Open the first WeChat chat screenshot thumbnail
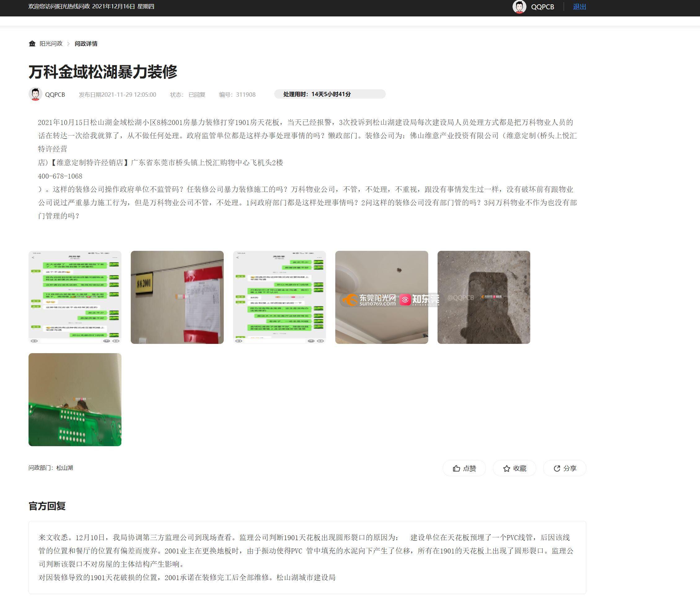This screenshot has height=604, width=700. [75, 297]
